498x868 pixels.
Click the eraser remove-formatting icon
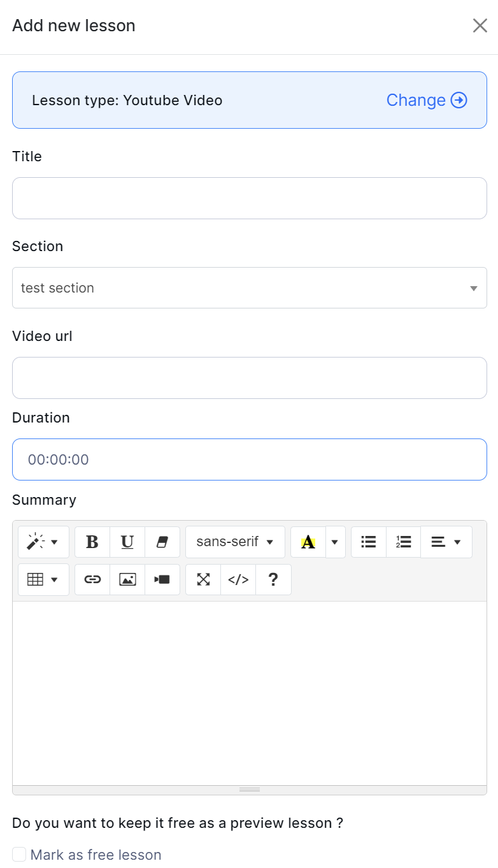point(162,542)
